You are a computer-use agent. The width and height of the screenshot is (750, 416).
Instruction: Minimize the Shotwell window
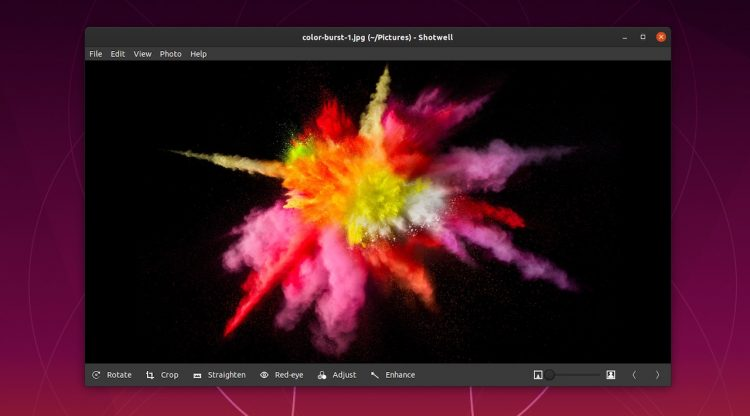(x=625, y=37)
